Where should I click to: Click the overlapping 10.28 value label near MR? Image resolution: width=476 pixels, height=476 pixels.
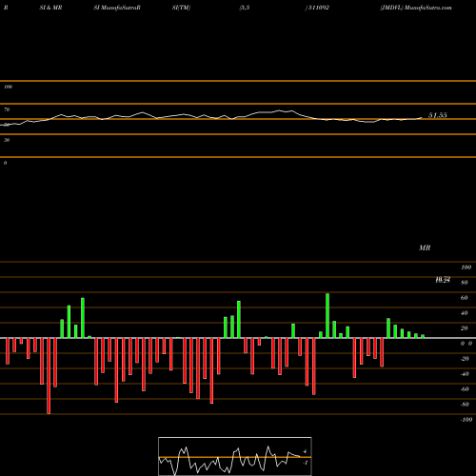click(443, 280)
